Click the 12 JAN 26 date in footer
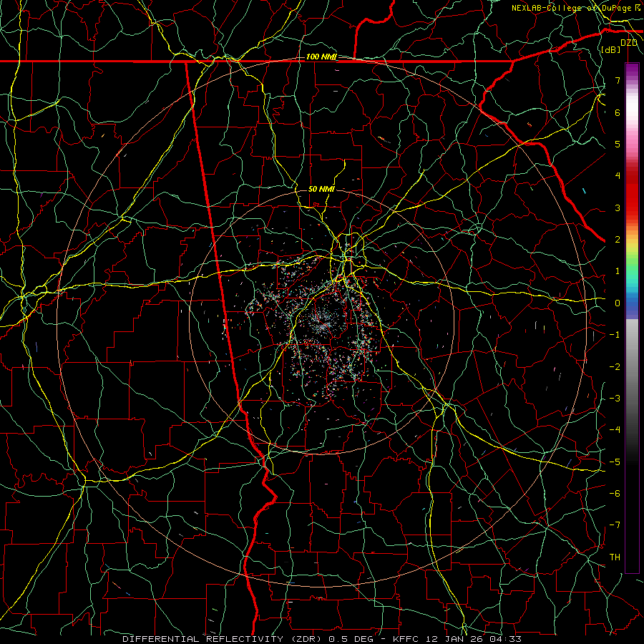This screenshot has width=644, height=644. [456, 639]
